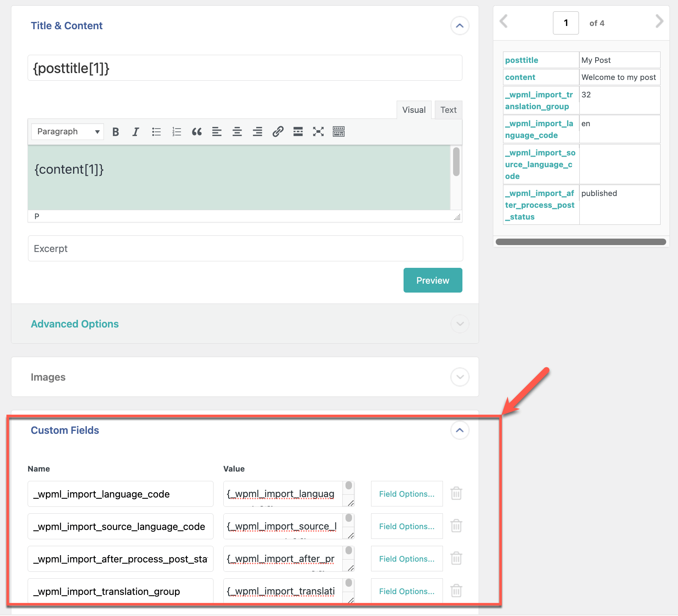
Task: Switch to the Visual editor tab
Action: [414, 110]
